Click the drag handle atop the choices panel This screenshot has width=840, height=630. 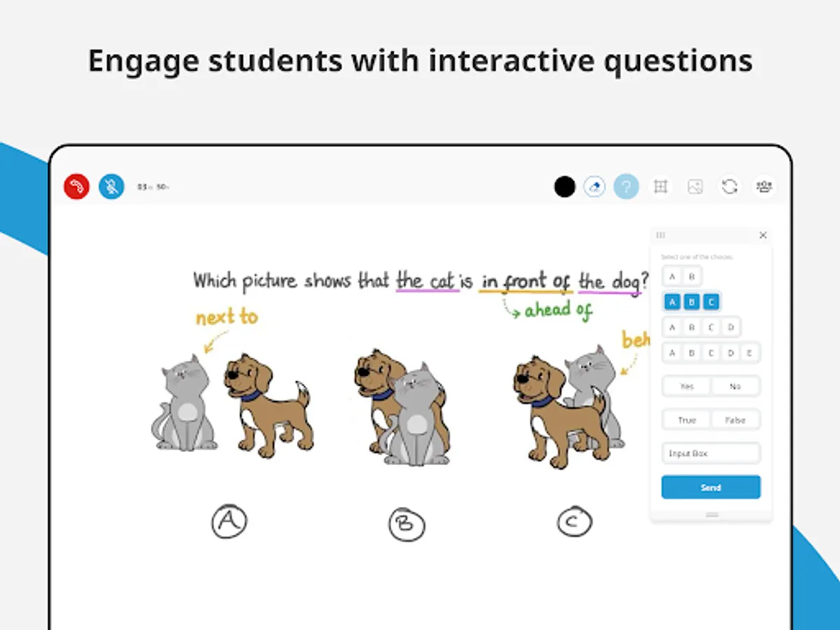(661, 235)
